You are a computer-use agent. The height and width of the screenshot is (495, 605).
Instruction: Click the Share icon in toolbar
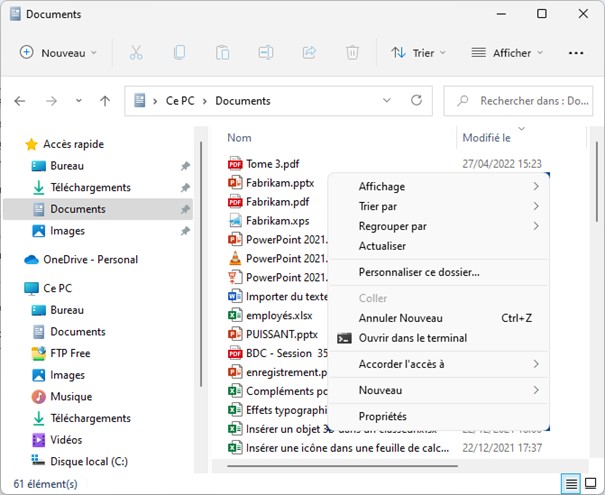pos(309,52)
